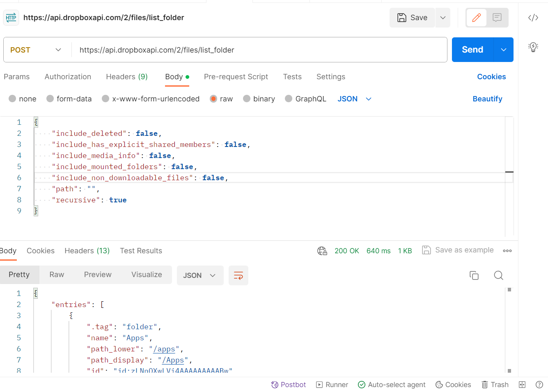Image resolution: width=548 pixels, height=392 pixels.
Task: Click the 200 OK status text
Action: point(346,251)
